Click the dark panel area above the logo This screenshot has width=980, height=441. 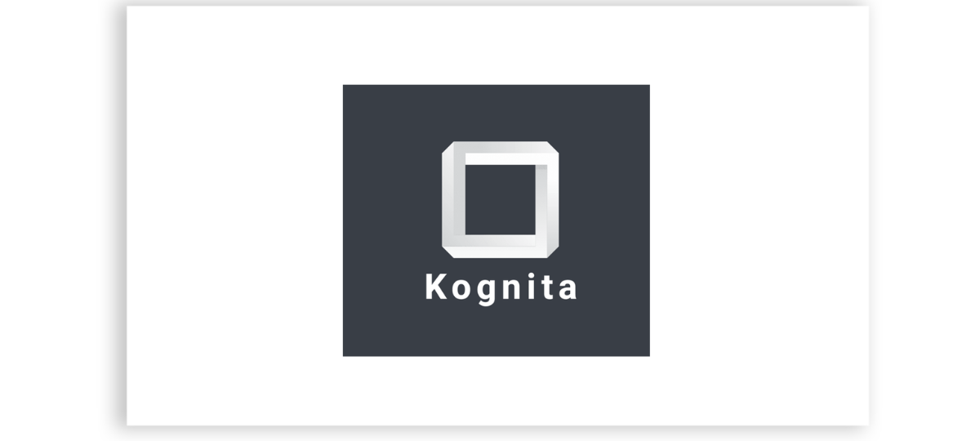pyautogui.click(x=496, y=113)
